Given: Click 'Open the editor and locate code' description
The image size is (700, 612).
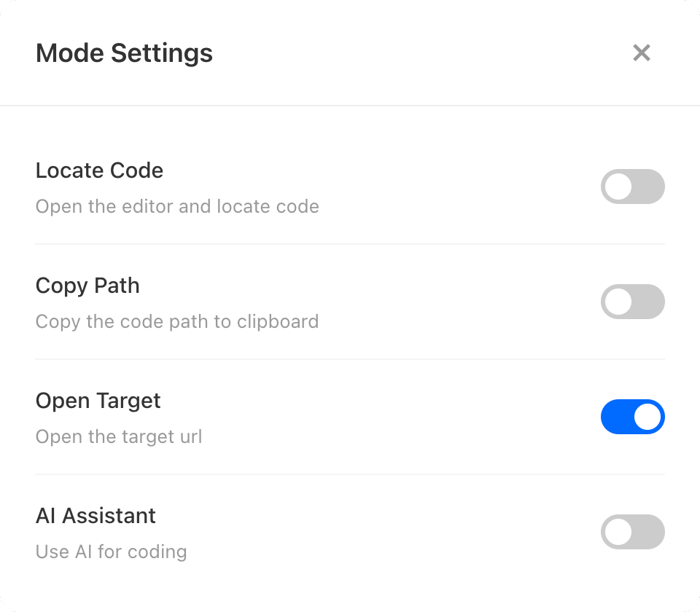Looking at the screenshot, I should click(x=177, y=207).
